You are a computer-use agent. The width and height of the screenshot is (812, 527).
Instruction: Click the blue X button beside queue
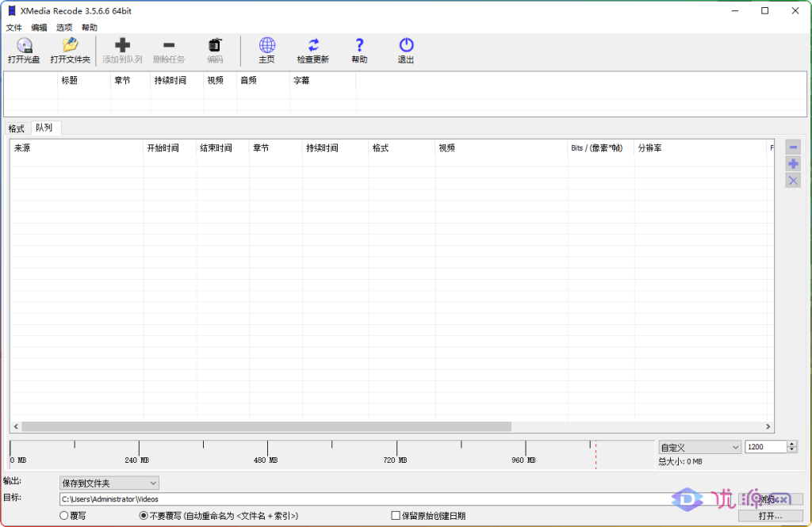coord(793,181)
